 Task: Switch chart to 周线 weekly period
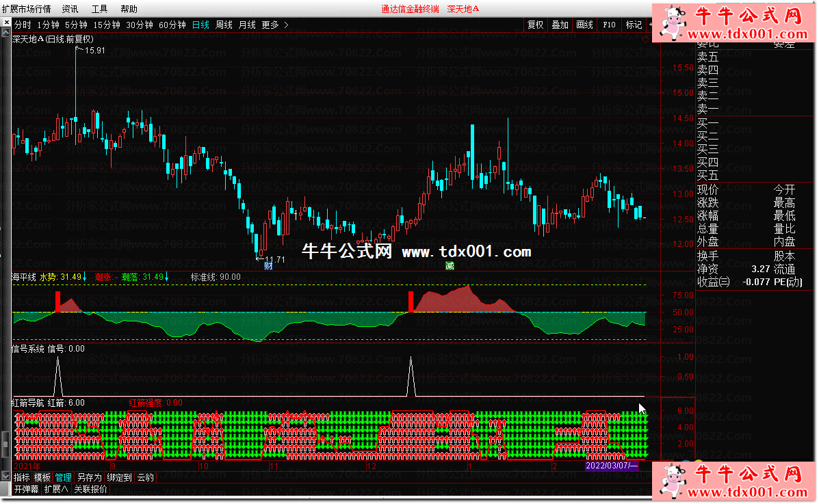click(x=224, y=25)
